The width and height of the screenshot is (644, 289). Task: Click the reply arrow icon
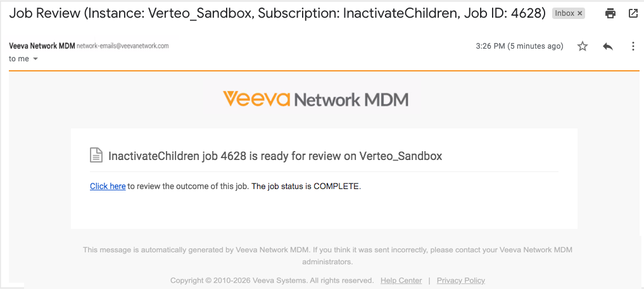608,46
